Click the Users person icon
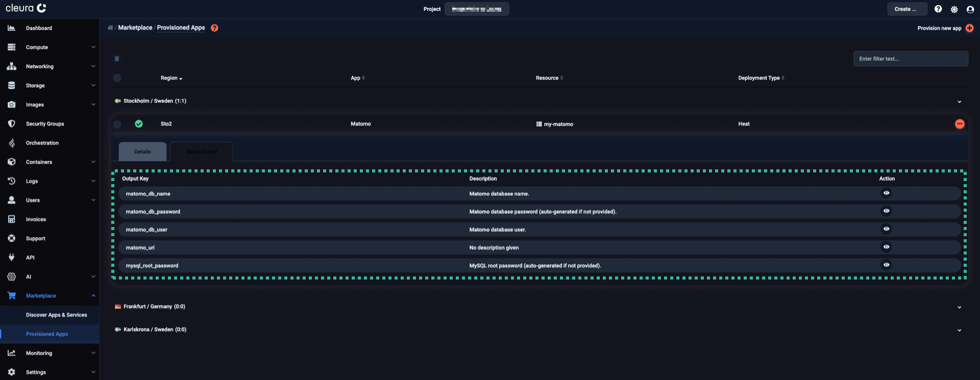Viewport: 980px width, 380px height. click(x=11, y=200)
